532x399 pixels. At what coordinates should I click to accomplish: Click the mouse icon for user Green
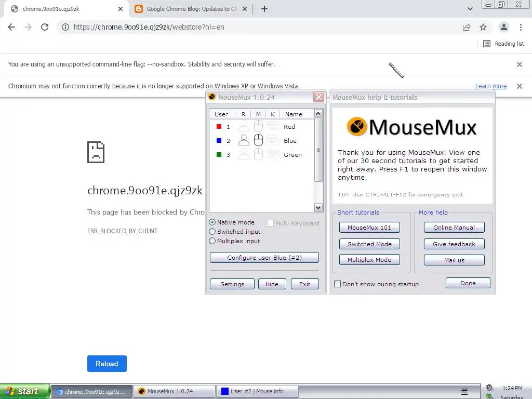(259, 154)
